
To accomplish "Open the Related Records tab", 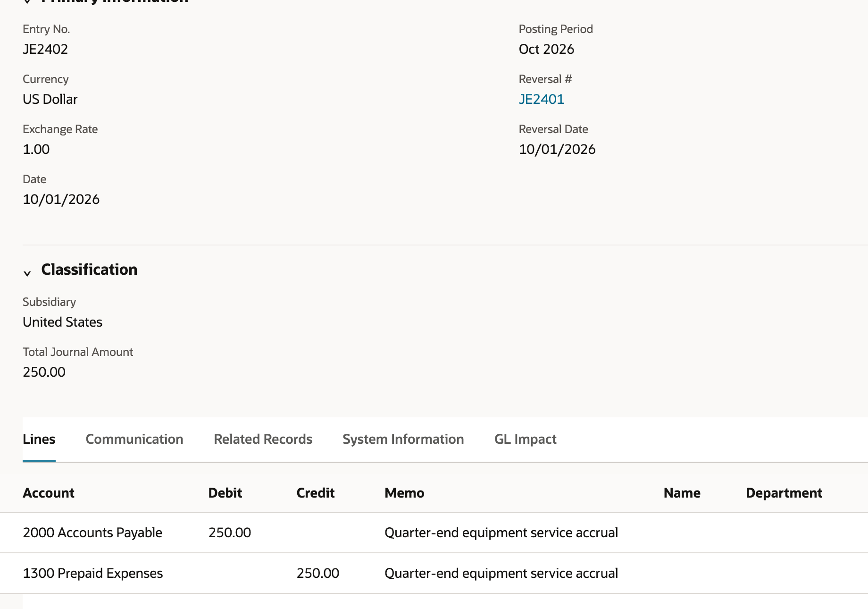I will [263, 439].
